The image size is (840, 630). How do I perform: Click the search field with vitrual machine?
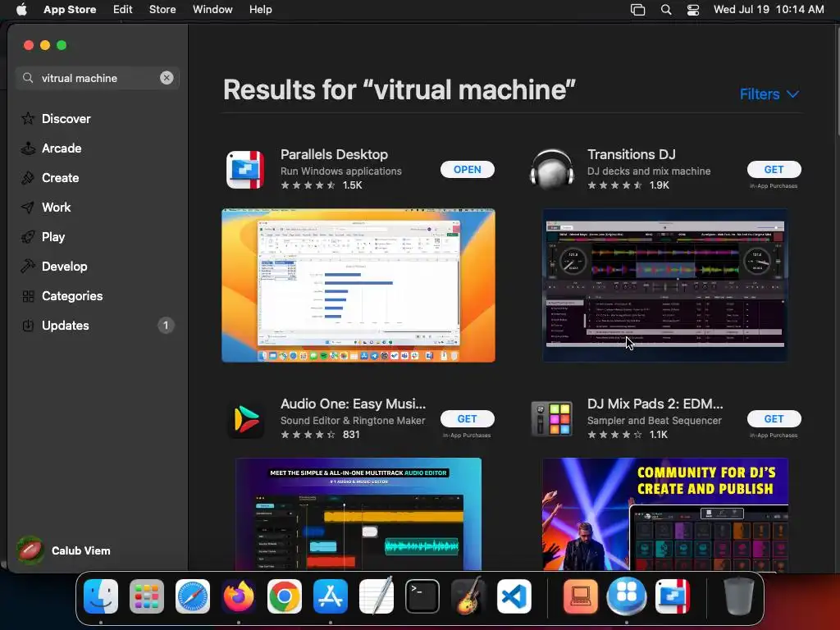97,78
